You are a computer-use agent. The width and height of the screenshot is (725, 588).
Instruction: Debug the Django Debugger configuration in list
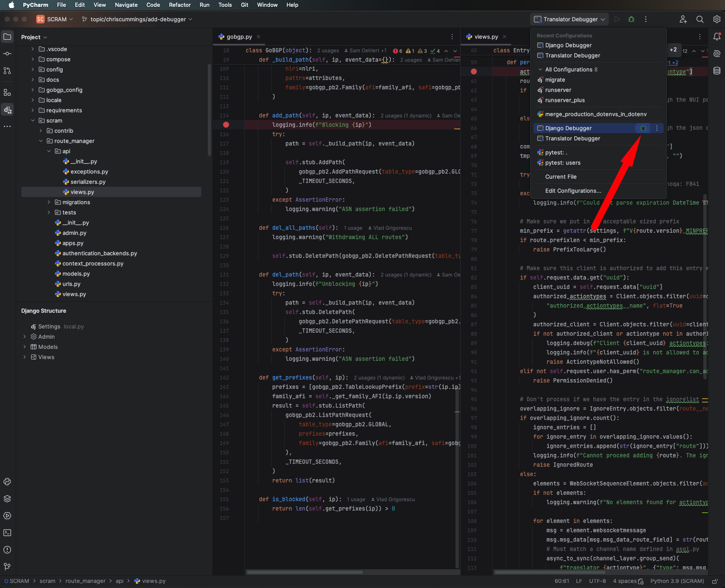[643, 128]
